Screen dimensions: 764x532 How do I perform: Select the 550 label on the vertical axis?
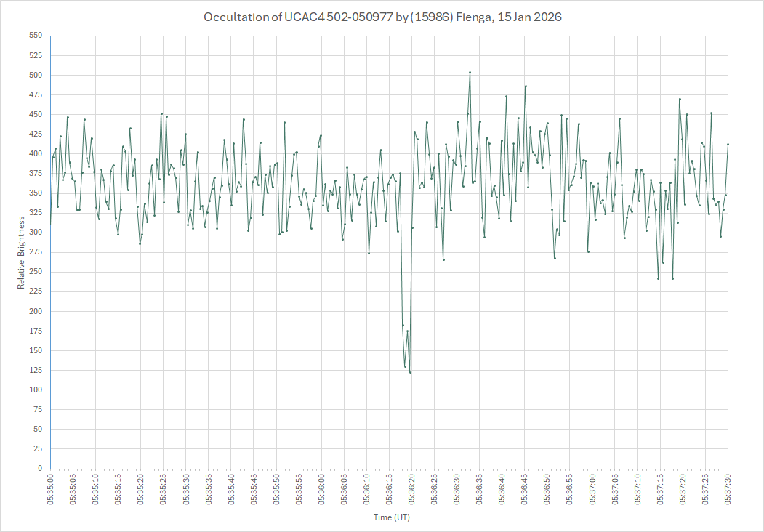(35, 36)
